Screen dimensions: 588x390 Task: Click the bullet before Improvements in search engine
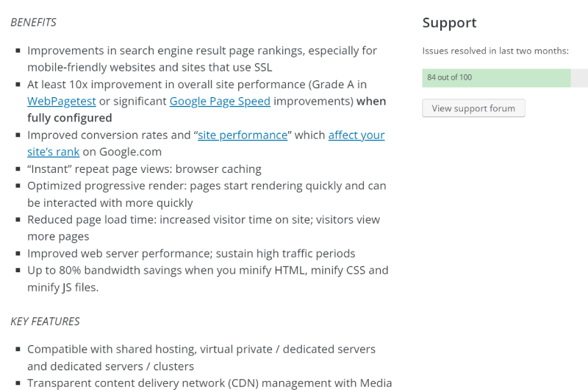(18, 50)
